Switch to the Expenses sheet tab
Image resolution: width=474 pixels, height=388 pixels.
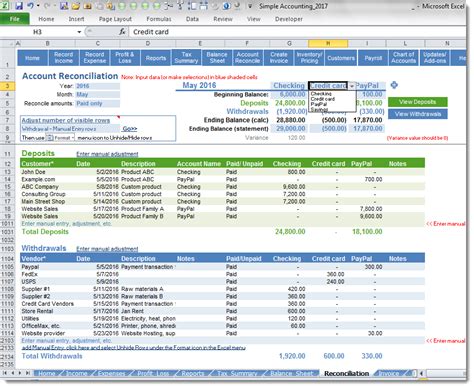111,373
